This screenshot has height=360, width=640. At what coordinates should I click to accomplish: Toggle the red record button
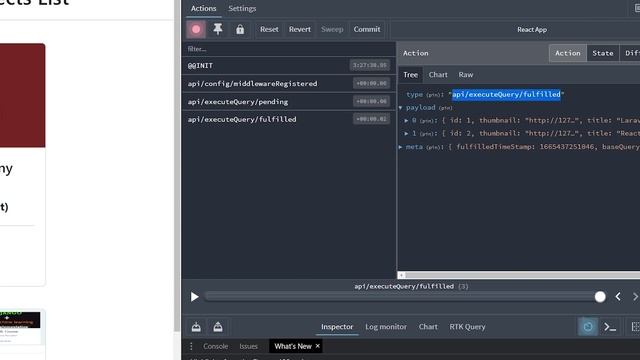pyautogui.click(x=196, y=29)
